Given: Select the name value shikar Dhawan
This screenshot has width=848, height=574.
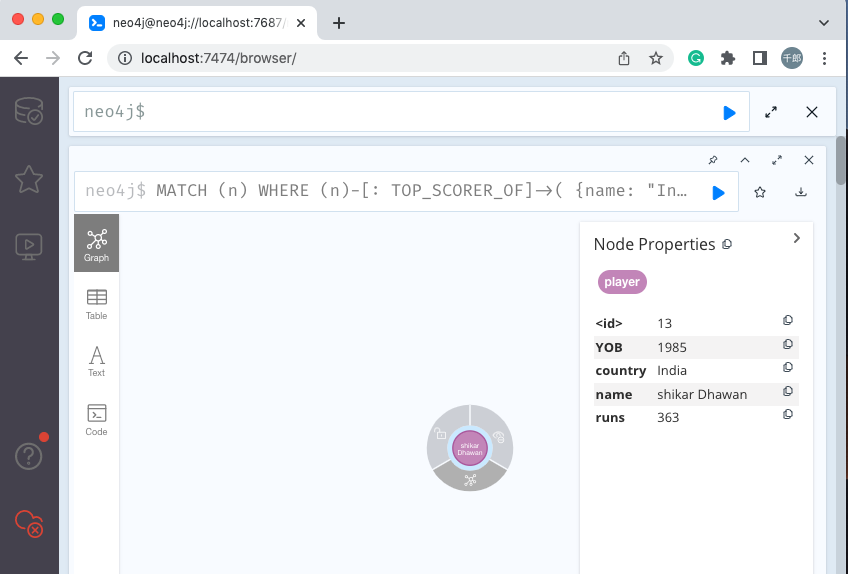Looking at the screenshot, I should pyautogui.click(x=702, y=394).
